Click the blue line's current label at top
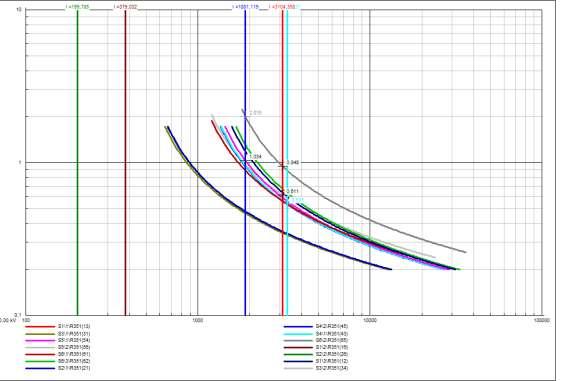The image size is (563, 381). click(x=246, y=7)
